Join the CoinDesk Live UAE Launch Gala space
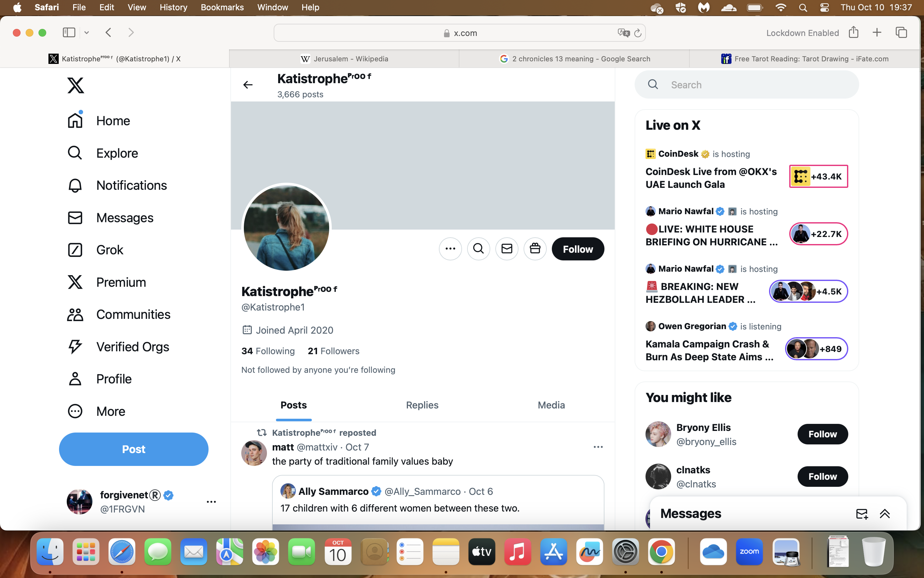The height and width of the screenshot is (578, 924). click(x=819, y=177)
